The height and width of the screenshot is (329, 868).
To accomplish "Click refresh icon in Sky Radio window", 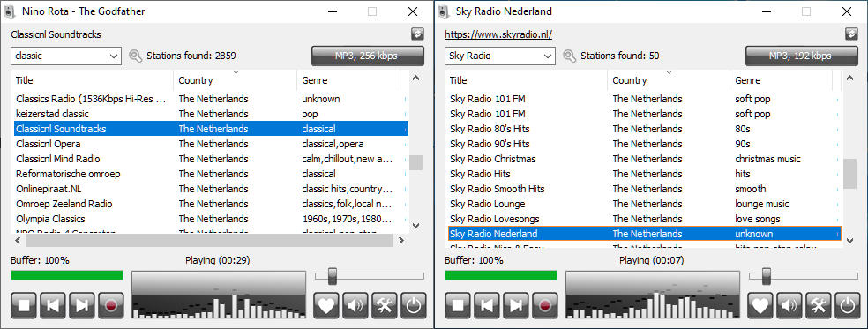I will pos(851,34).
